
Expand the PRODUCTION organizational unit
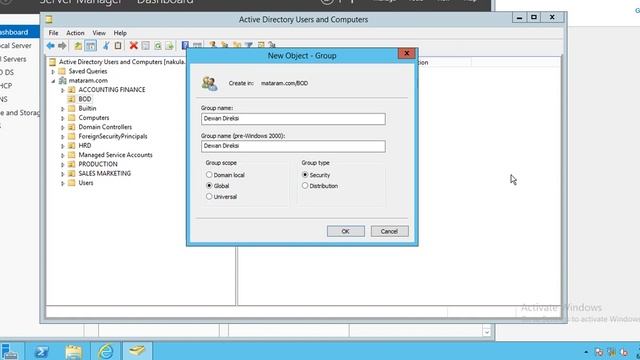62,164
